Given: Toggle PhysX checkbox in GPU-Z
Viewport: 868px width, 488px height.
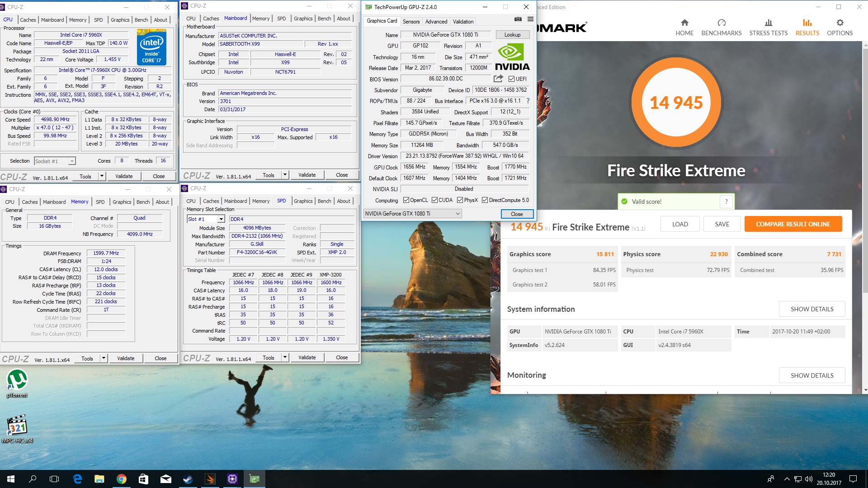Looking at the screenshot, I should pyautogui.click(x=460, y=200).
